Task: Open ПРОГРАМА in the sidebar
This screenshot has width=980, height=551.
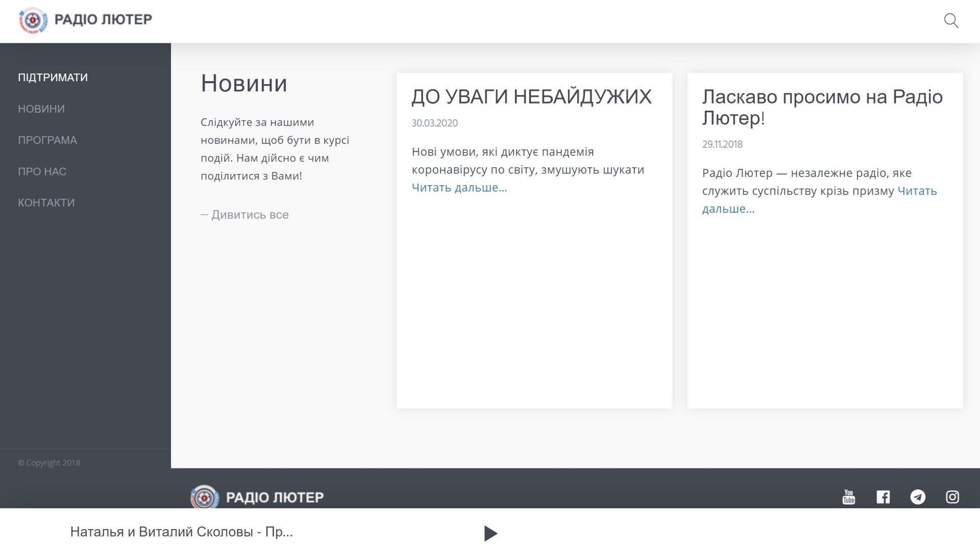Action: coord(47,140)
